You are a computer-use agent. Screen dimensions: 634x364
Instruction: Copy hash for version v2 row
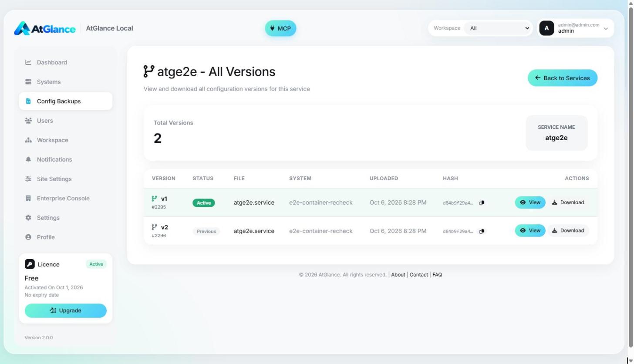click(482, 231)
